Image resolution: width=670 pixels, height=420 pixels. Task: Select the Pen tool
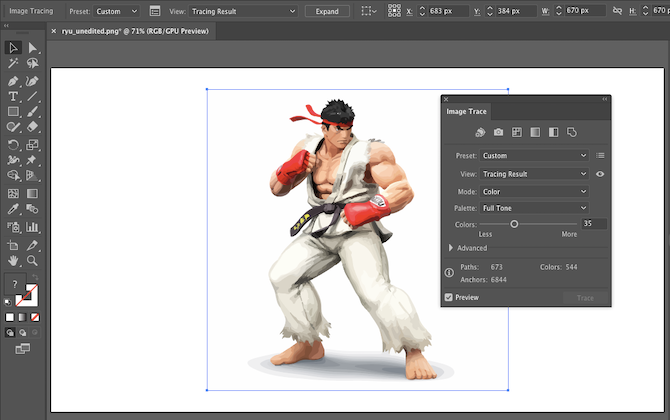(x=13, y=80)
